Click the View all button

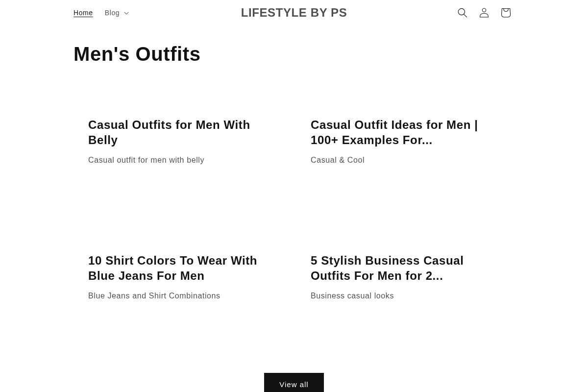(294, 384)
